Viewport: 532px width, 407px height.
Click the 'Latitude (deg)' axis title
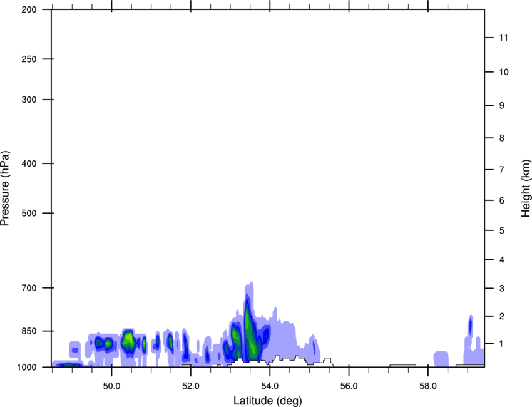click(x=267, y=401)
